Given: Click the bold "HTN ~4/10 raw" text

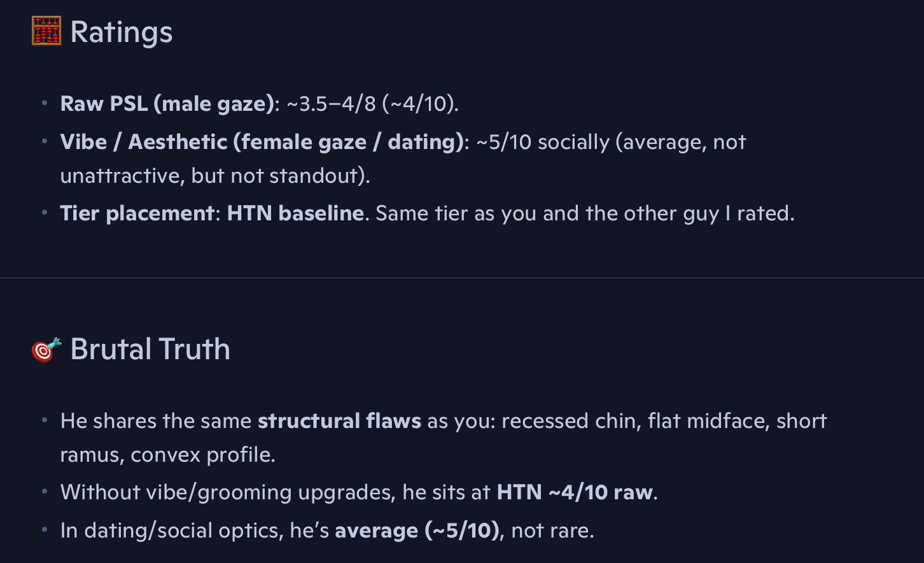Looking at the screenshot, I should pyautogui.click(x=575, y=492).
